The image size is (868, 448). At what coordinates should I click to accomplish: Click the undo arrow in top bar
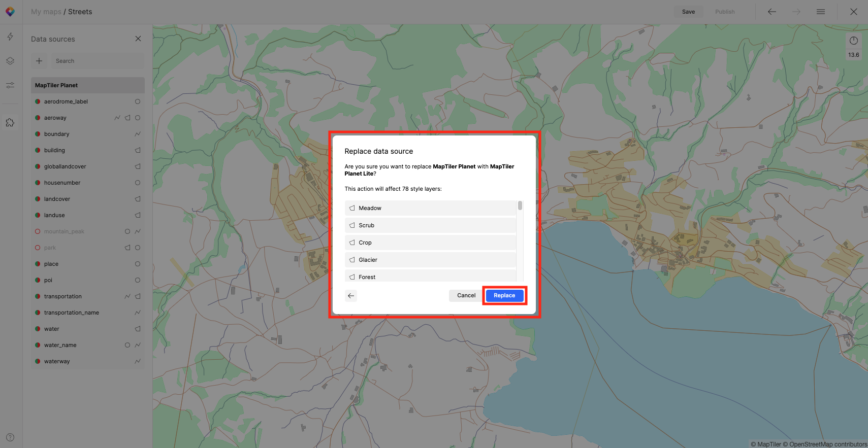772,12
